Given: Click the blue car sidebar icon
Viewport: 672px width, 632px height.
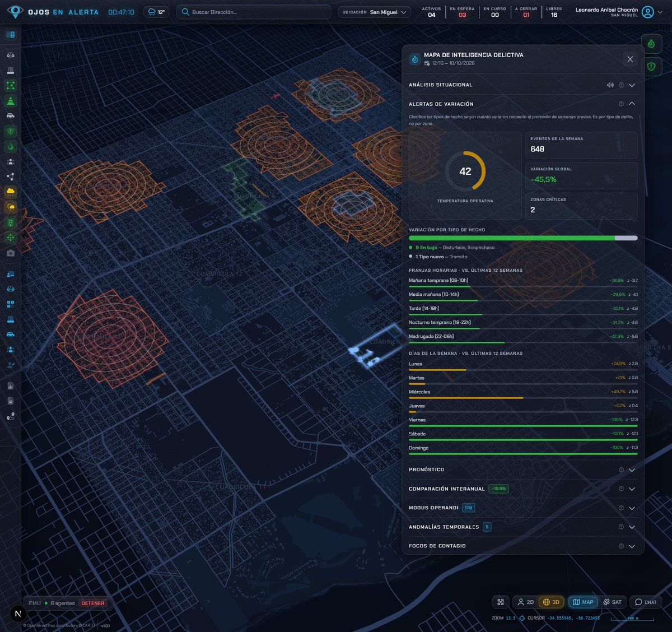Looking at the screenshot, I should pos(11,334).
